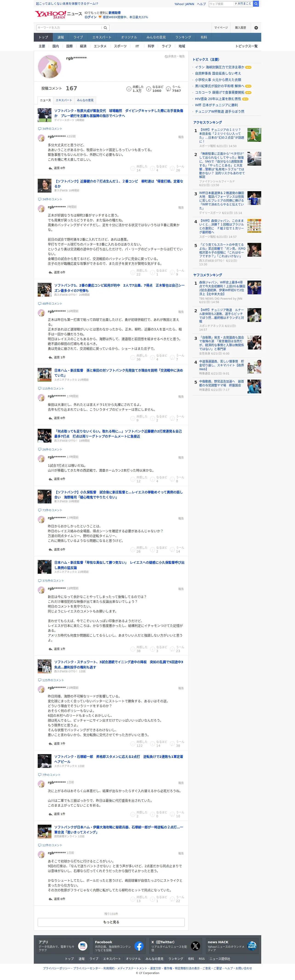The image size is (295, 980).
Task: Click the 73件のコメント link under 小久保監督 article
Action: [x=50, y=510]
